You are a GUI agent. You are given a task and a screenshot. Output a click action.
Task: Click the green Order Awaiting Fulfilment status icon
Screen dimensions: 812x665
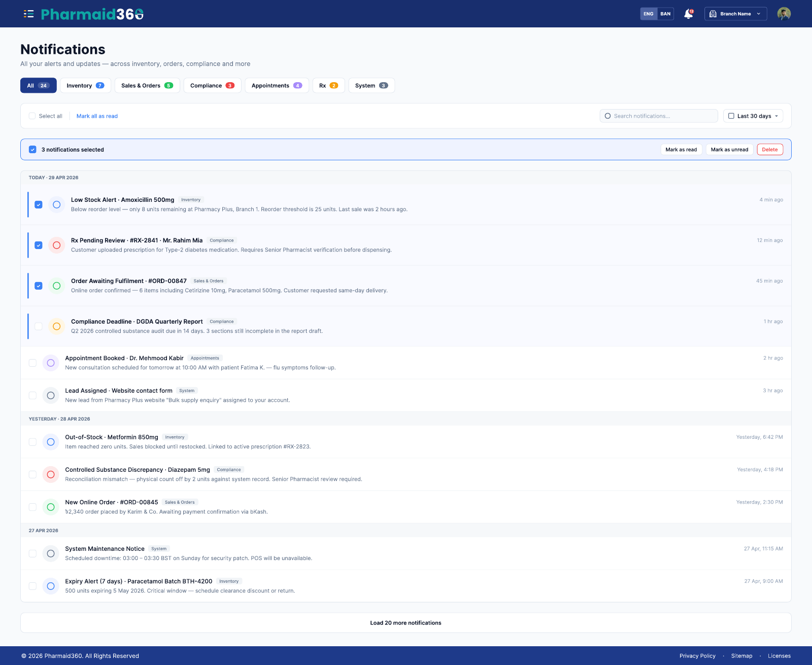pyautogui.click(x=57, y=286)
